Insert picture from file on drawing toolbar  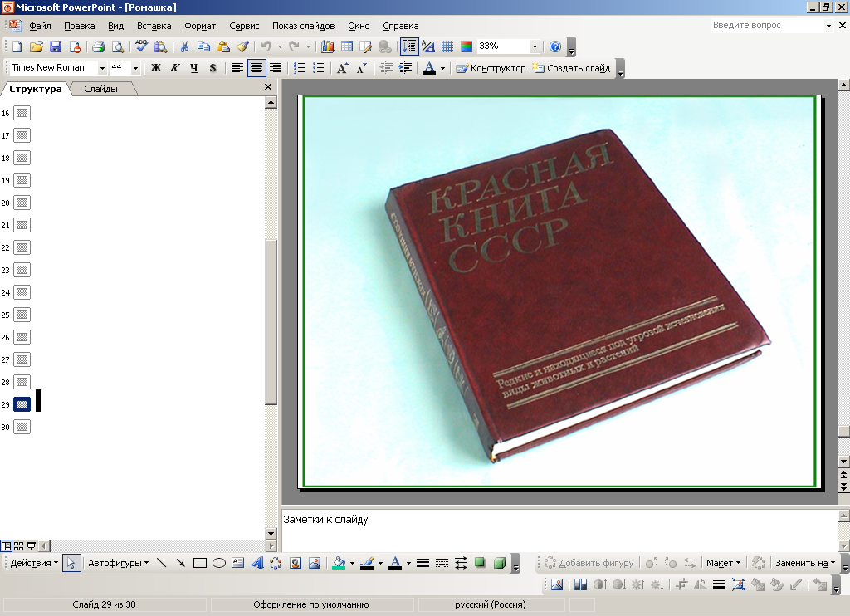[x=315, y=563]
